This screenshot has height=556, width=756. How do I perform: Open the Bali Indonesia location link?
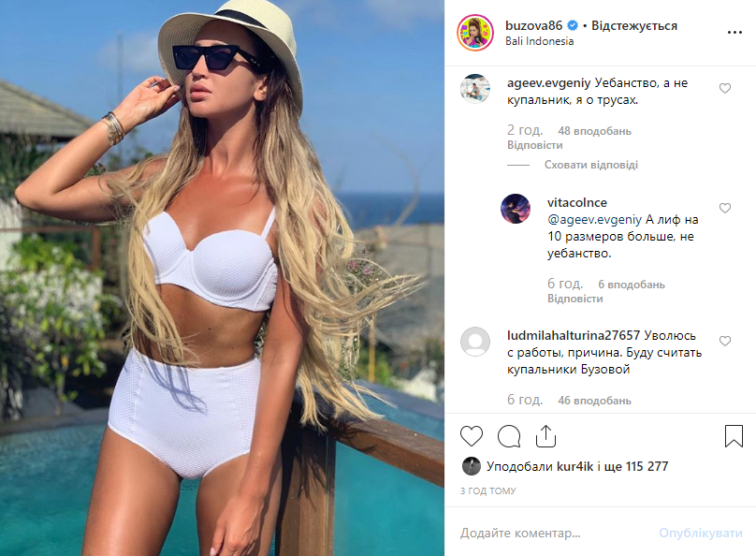point(540,41)
